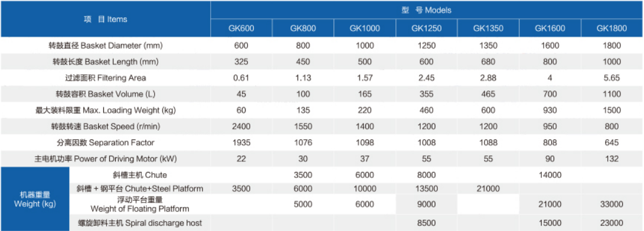The image size is (644, 231).
Task: Select separation factor value 1935
Action: coord(241,142)
